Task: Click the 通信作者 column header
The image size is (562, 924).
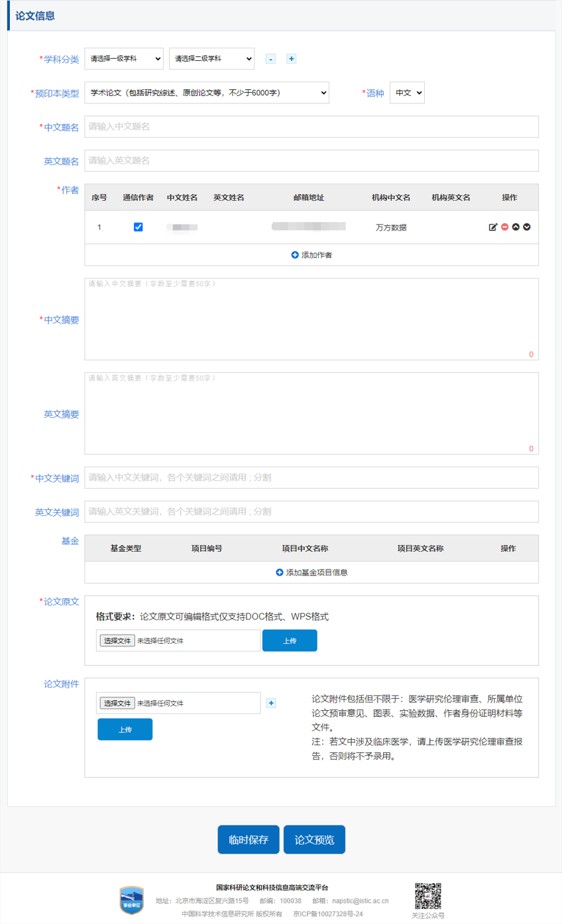Action: [x=139, y=197]
